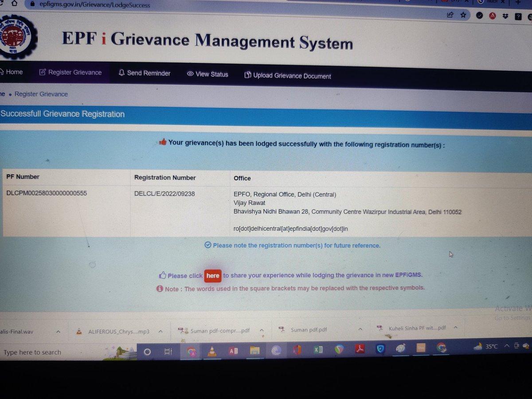Open the View Status menu item
Image resolution: width=532 pixels, height=399 pixels.
pyautogui.click(x=207, y=74)
